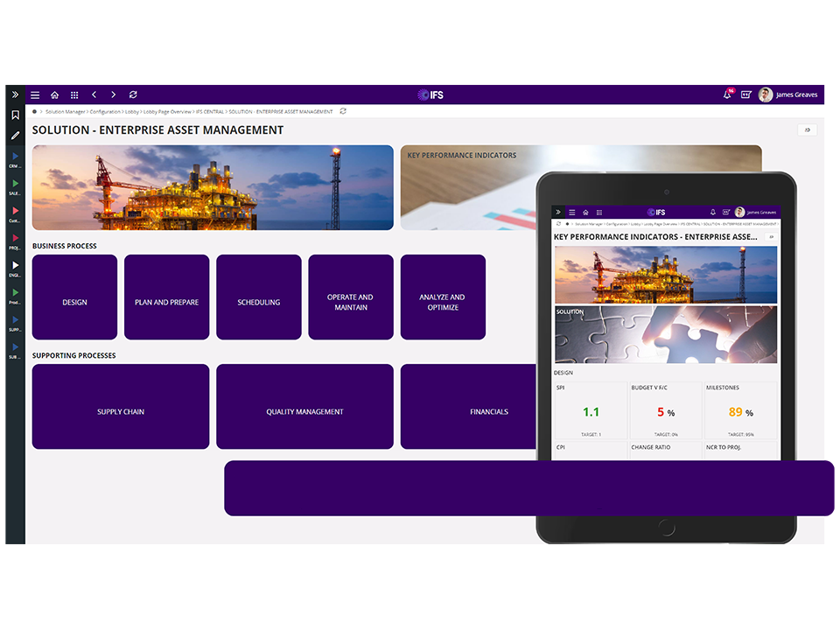The image size is (840, 630).
Task: Open the CRM shortcut in sidebar
Action: [15, 160]
